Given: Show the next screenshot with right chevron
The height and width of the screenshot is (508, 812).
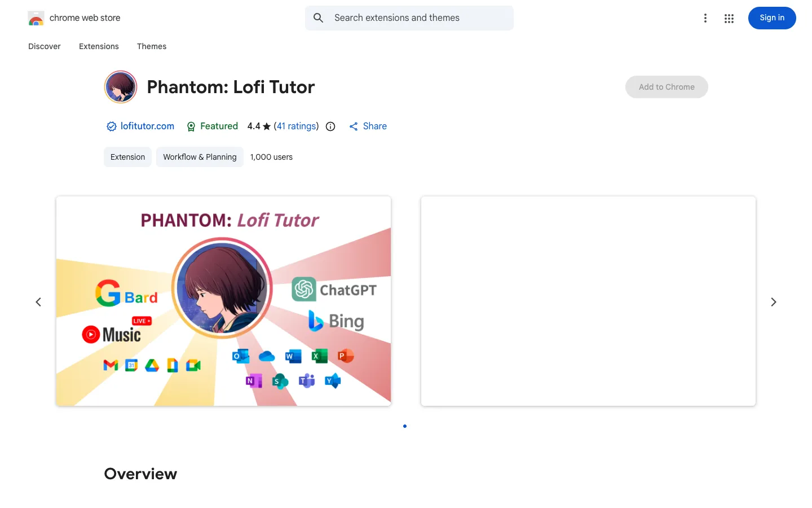Looking at the screenshot, I should [774, 302].
